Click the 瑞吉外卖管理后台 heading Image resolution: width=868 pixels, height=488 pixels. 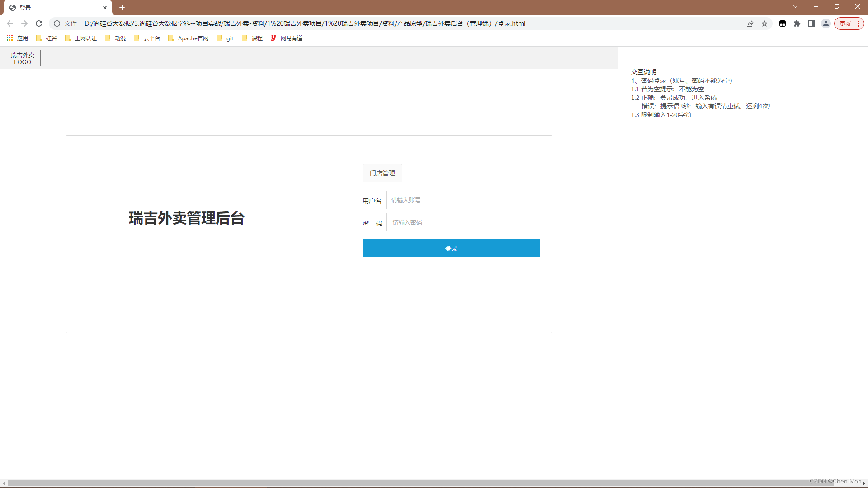187,218
